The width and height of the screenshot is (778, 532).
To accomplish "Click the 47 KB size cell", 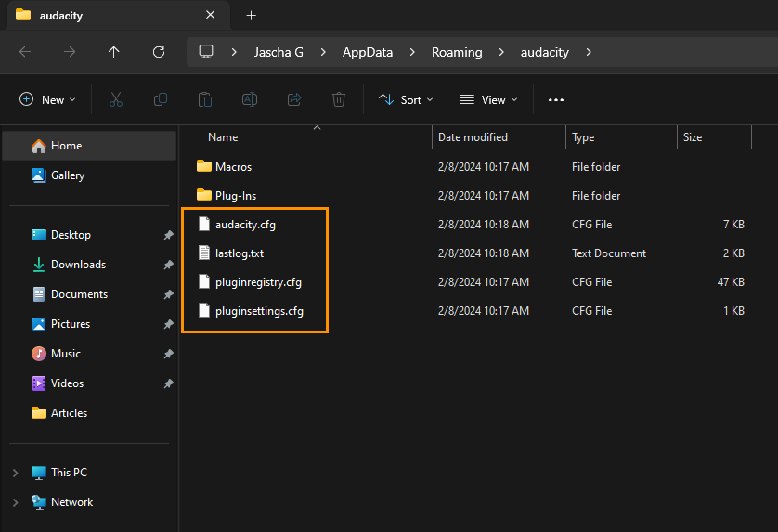I will point(731,282).
